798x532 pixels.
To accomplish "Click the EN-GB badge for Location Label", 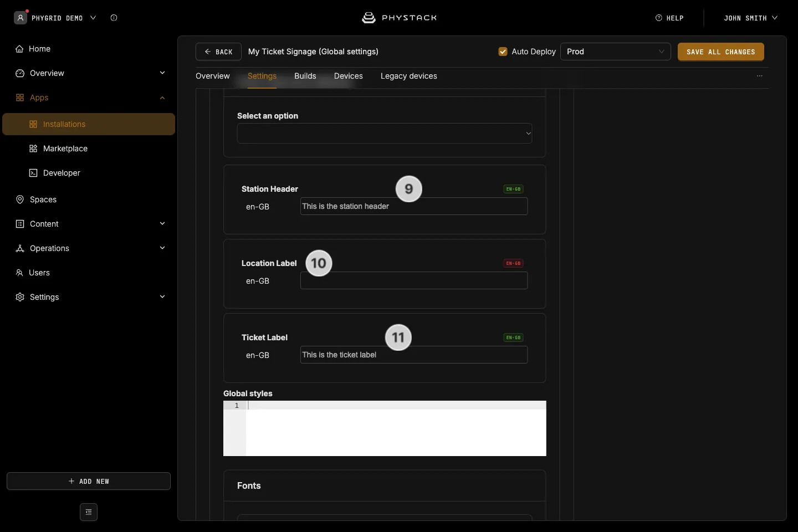I will coord(514,263).
